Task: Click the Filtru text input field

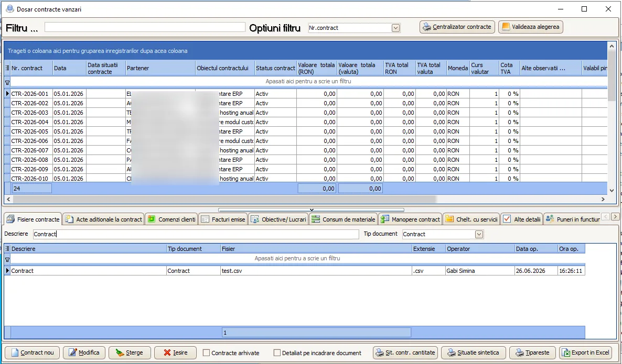Action: [145, 27]
